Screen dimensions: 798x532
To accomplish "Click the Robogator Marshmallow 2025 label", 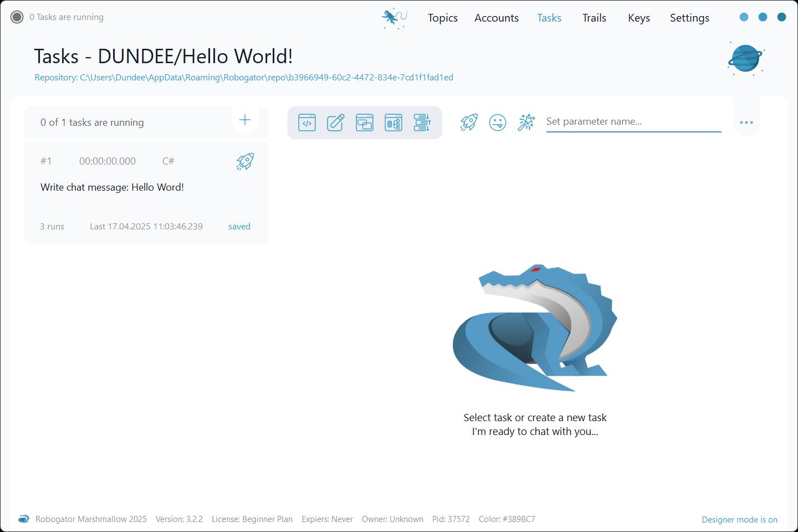I will point(91,519).
